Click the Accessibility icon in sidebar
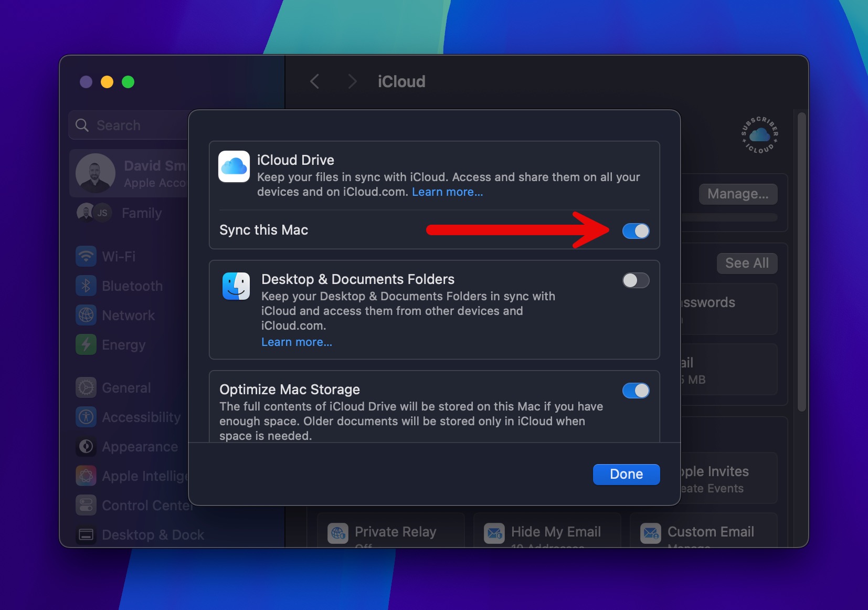Image resolution: width=868 pixels, height=610 pixels. pyautogui.click(x=86, y=417)
